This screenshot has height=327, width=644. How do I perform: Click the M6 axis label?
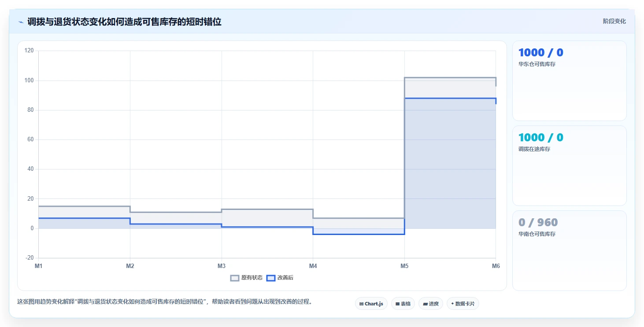496,266
